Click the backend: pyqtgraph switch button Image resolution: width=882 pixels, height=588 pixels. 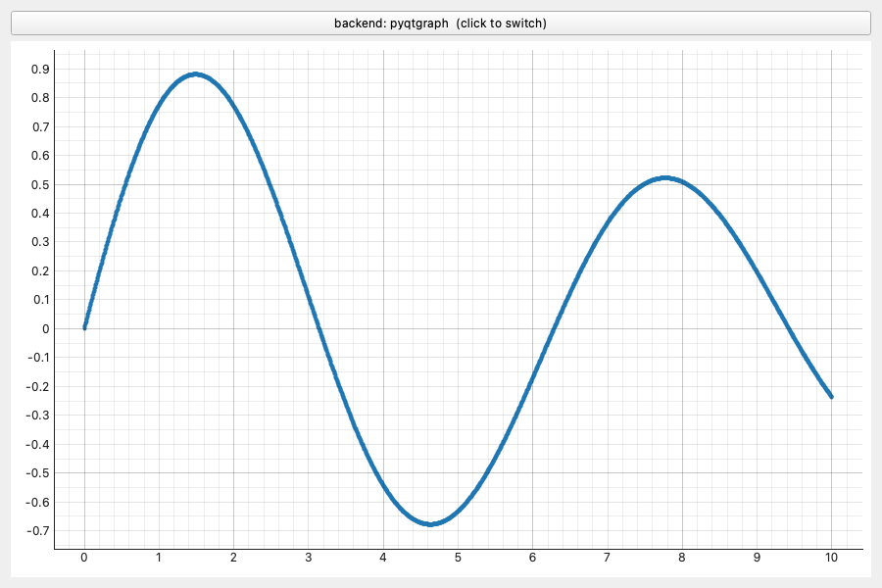click(x=440, y=24)
